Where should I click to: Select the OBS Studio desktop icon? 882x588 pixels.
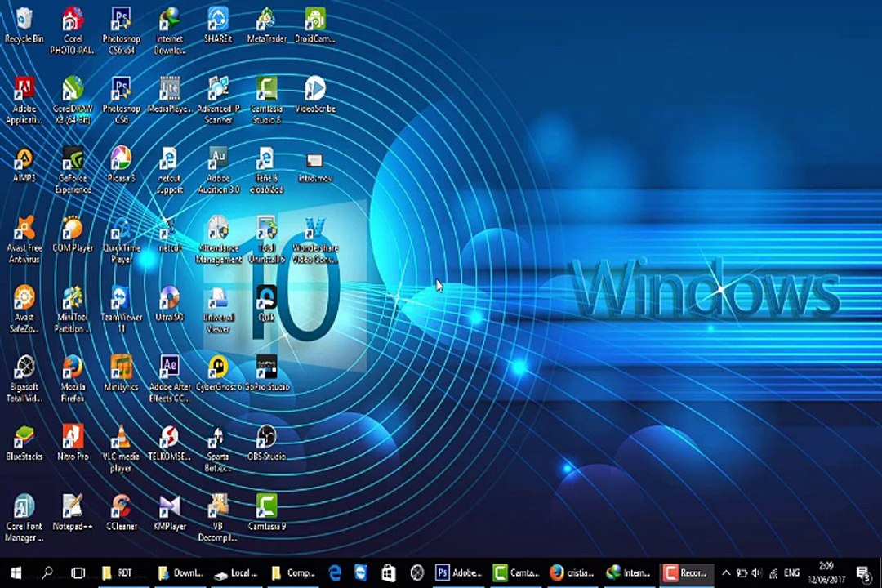pyautogui.click(x=266, y=443)
